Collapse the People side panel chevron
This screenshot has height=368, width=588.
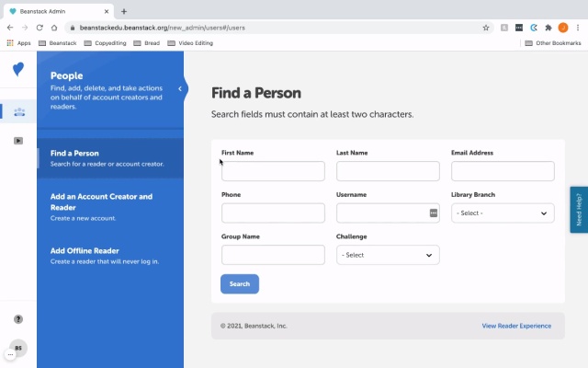click(180, 89)
